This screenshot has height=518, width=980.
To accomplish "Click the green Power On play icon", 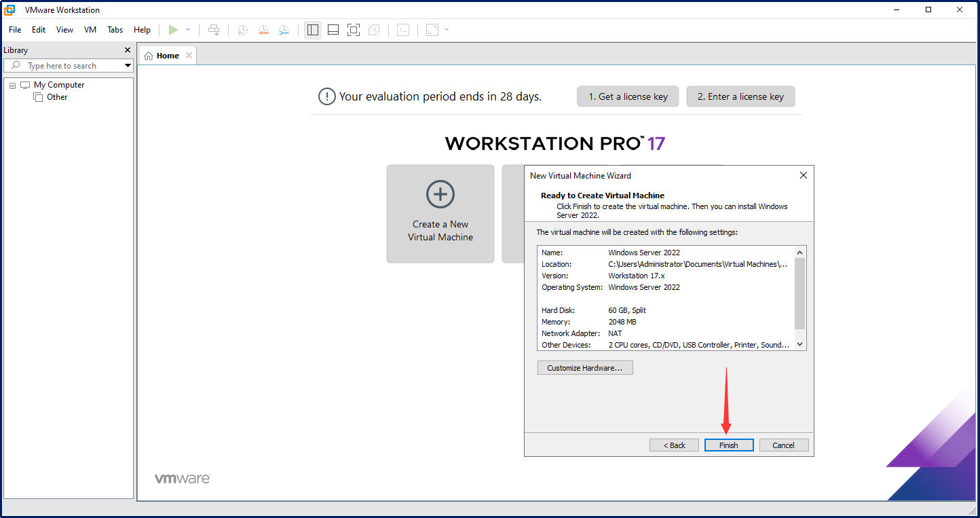I will (174, 30).
